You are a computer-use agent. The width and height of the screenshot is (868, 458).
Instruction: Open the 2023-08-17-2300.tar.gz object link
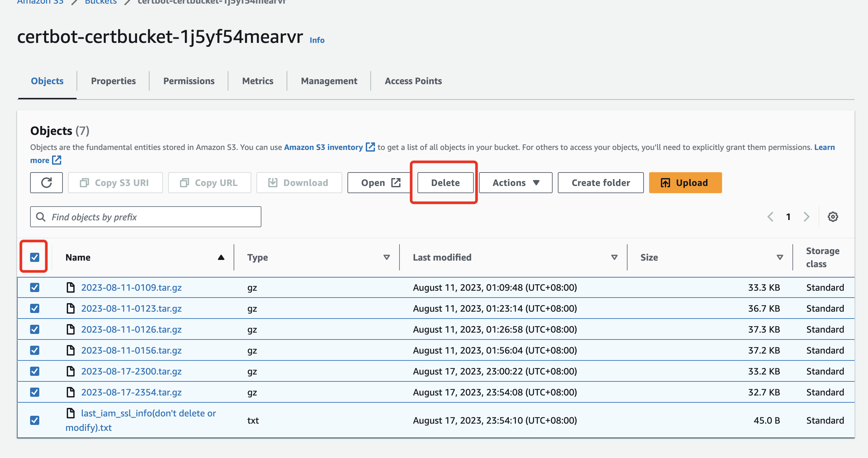[x=132, y=371]
